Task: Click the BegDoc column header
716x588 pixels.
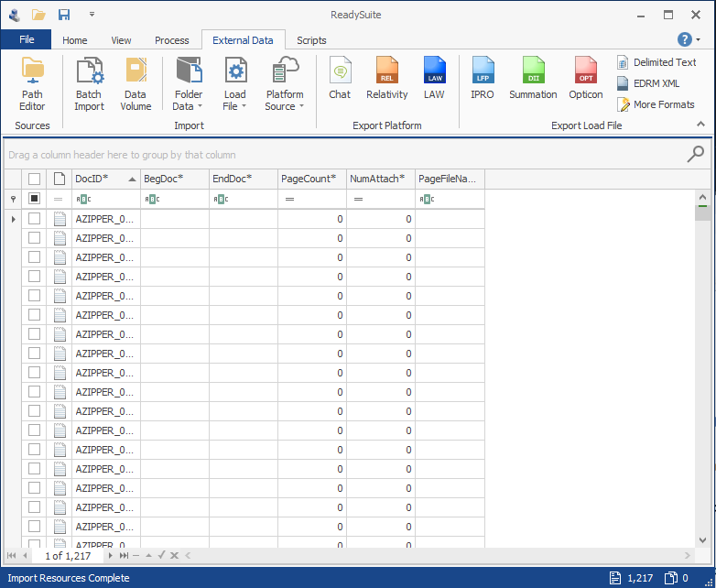Action: click(175, 179)
